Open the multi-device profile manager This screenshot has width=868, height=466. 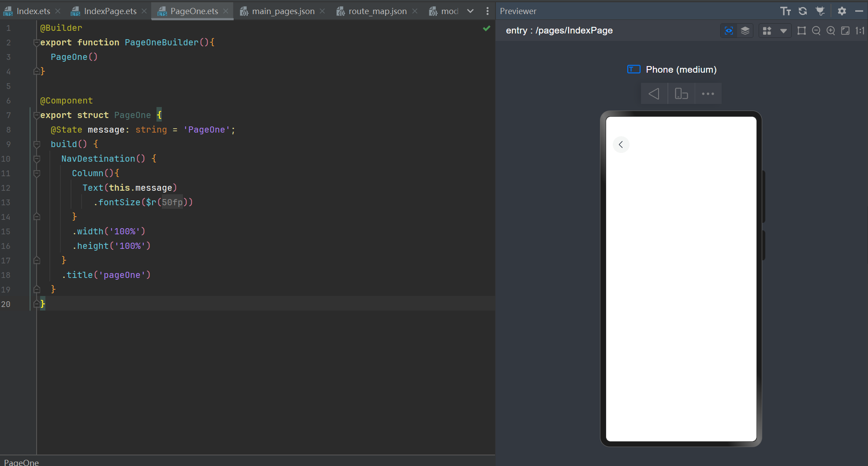pyautogui.click(x=767, y=30)
